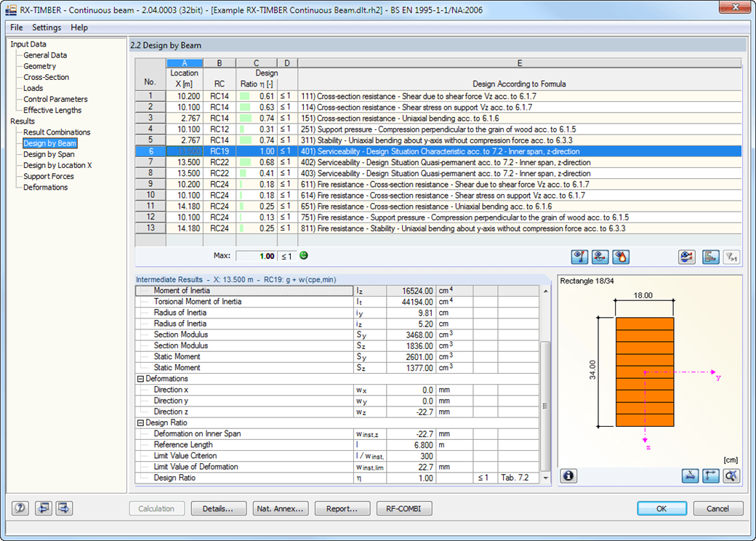Open the File menu
This screenshot has width=756, height=541.
click(16, 28)
